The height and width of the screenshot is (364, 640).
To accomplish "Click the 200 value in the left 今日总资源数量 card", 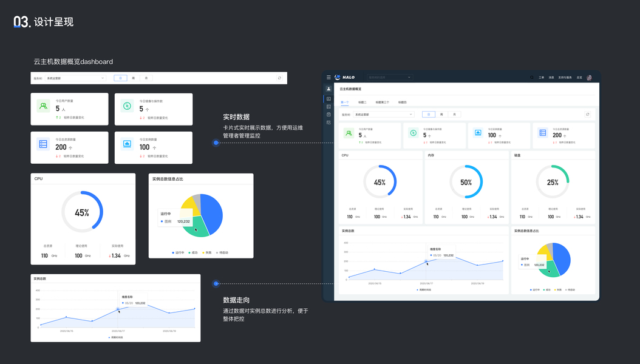I will coord(61,147).
